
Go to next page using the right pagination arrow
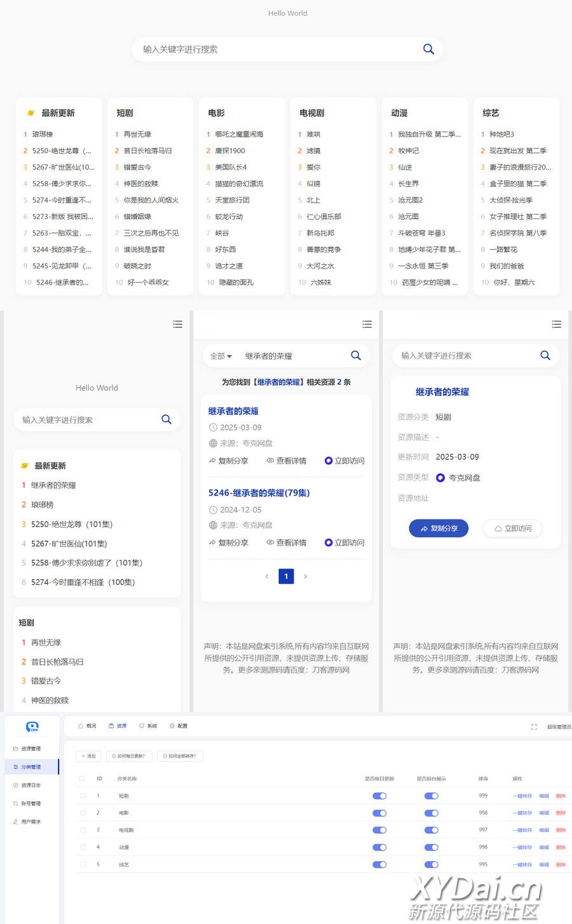click(306, 577)
